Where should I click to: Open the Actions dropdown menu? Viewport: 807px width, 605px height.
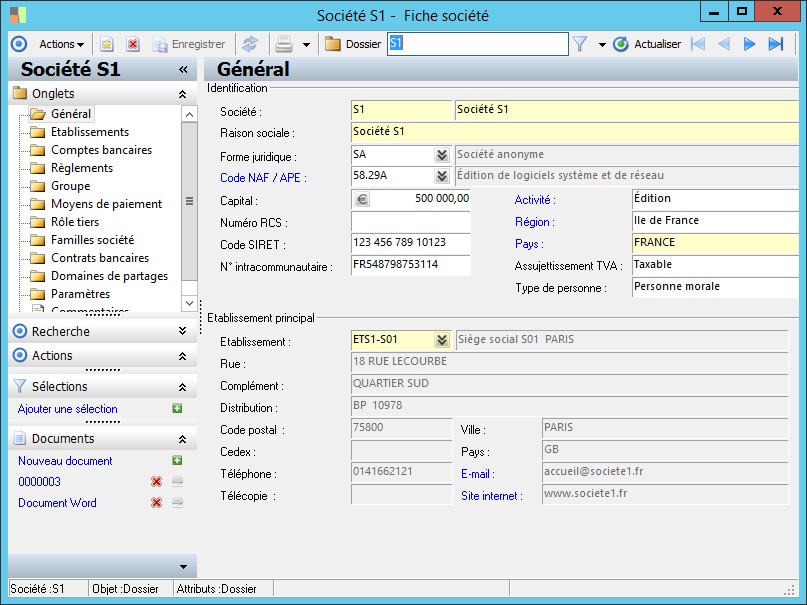[61, 44]
